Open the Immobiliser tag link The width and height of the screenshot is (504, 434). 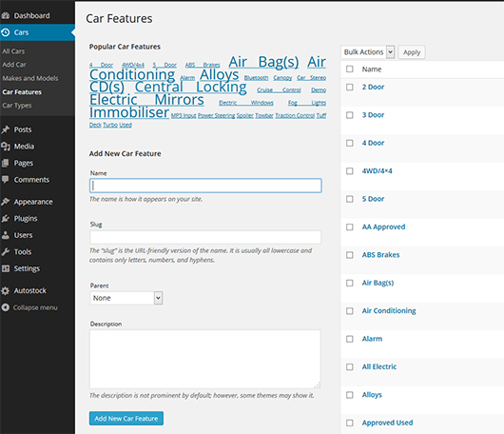[129, 112]
